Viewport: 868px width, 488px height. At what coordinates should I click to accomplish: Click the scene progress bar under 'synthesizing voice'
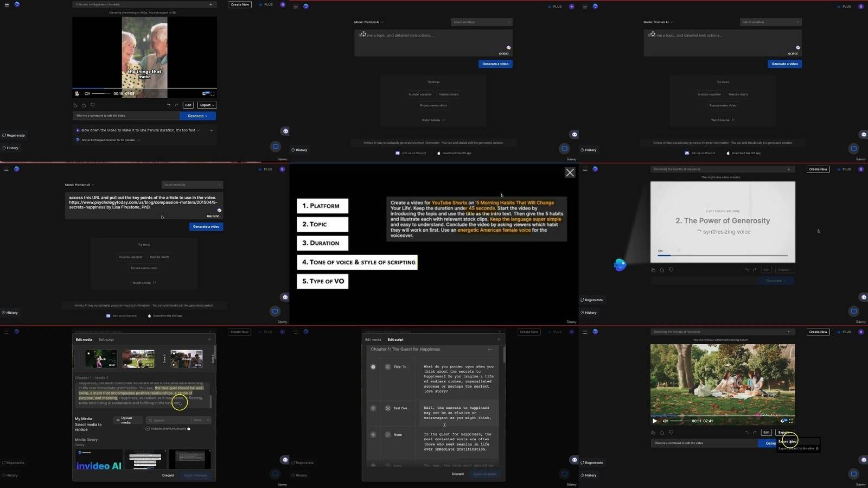point(723,255)
